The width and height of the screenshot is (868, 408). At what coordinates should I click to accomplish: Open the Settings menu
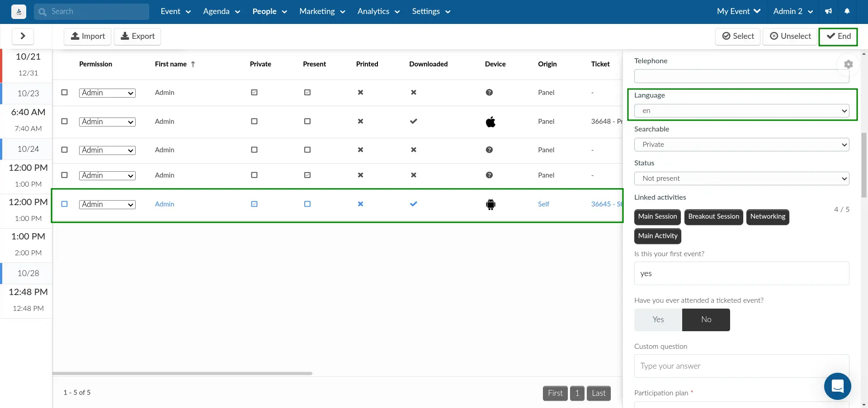point(431,11)
